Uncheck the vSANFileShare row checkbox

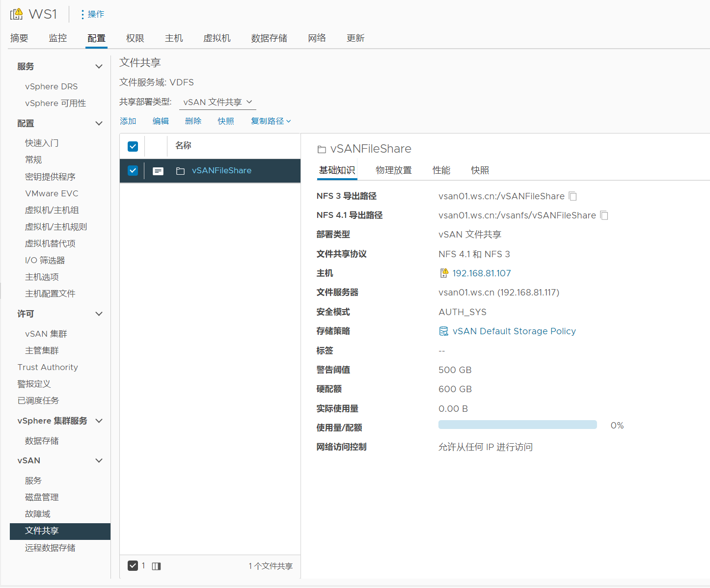coord(133,170)
